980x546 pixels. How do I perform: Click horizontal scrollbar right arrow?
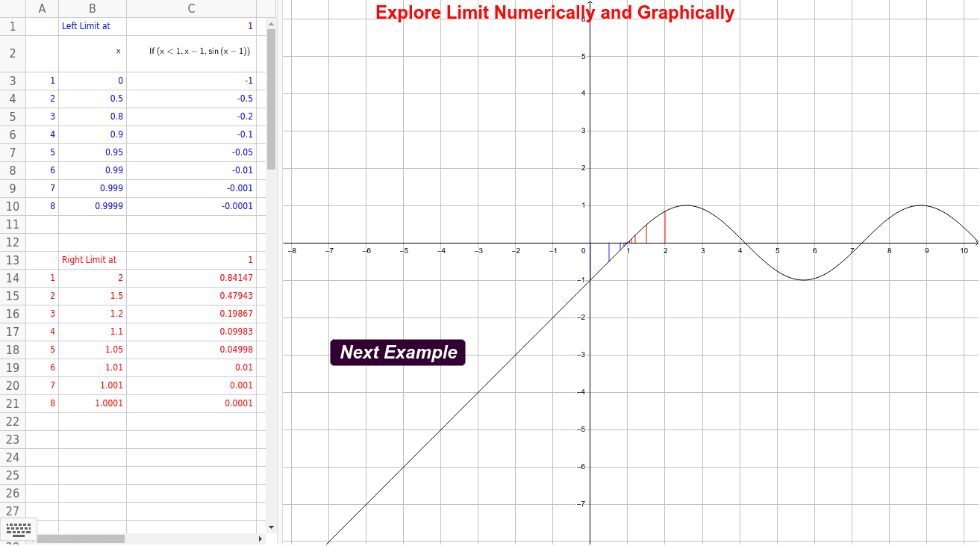point(260,539)
